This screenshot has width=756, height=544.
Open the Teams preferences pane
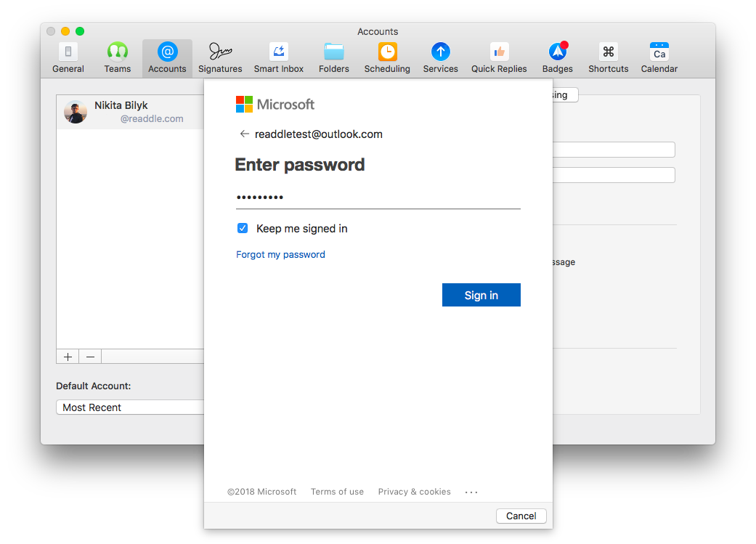[x=117, y=58]
